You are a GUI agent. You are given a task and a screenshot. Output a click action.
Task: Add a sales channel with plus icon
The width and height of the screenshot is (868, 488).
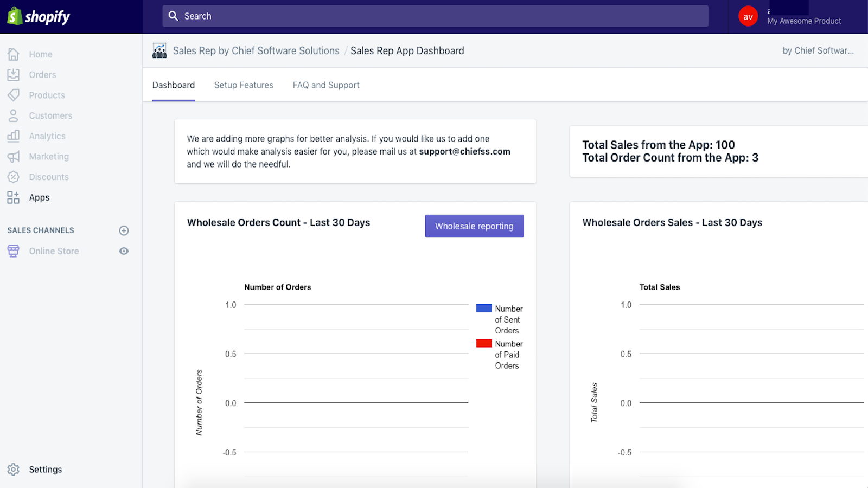[x=124, y=230]
